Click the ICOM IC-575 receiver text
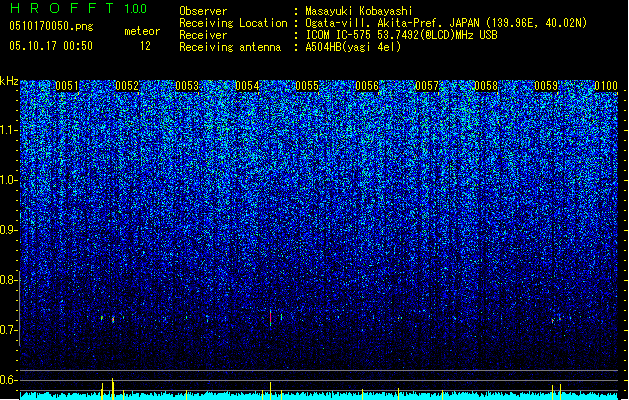The image size is (629, 400). [401, 35]
